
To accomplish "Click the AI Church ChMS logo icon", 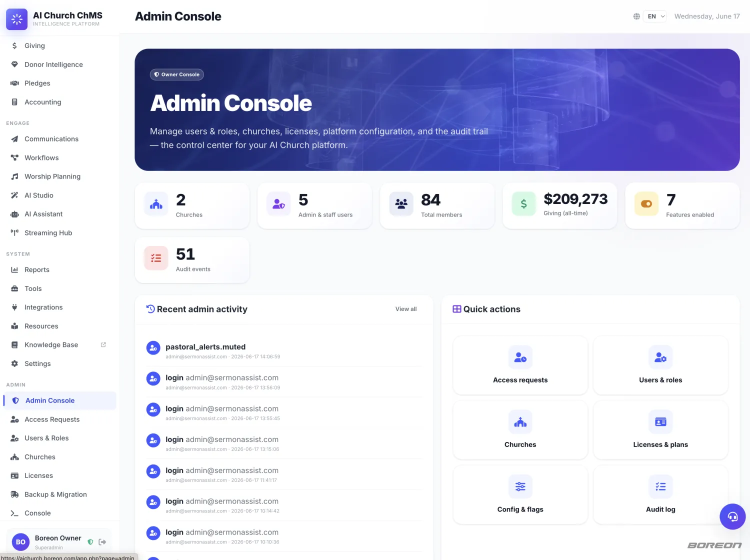I will tap(16, 19).
